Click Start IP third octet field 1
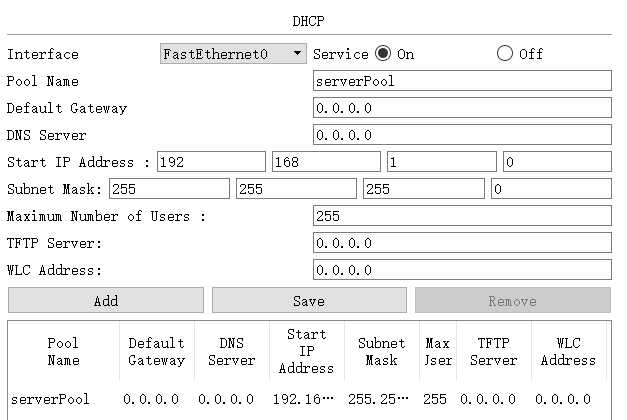Viewport: 627px width, 420px height. click(442, 162)
